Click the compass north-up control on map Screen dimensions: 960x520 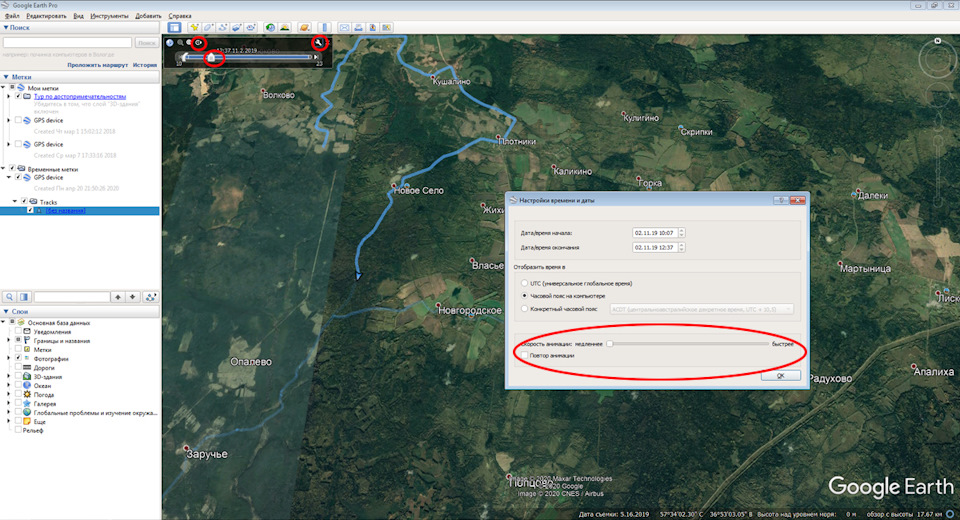tap(937, 41)
